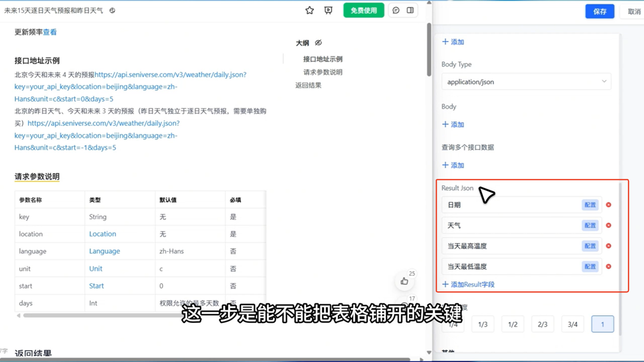The height and width of the screenshot is (362, 644).
Task: Click 配置 for 当天最高温度 field
Action: [x=590, y=246]
